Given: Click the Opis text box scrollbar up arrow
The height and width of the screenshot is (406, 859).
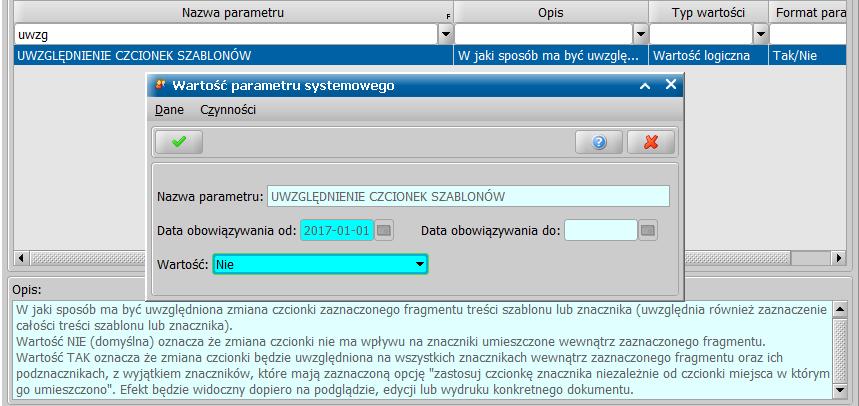Looking at the screenshot, I should click(839, 309).
